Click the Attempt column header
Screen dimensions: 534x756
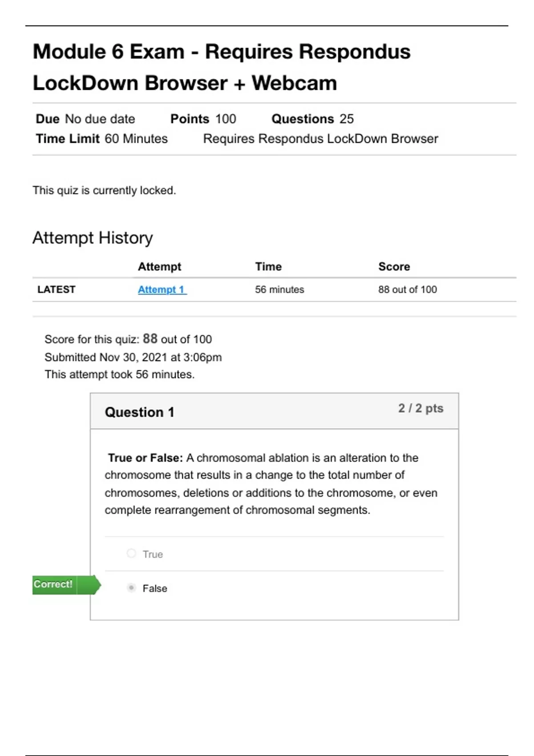(159, 266)
